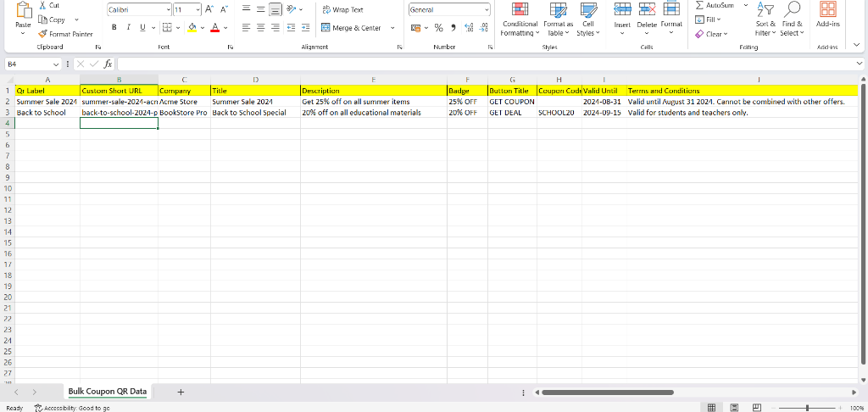Screen dimensions: 868x412
Task: Apply accounting number format
Action: pos(416,28)
